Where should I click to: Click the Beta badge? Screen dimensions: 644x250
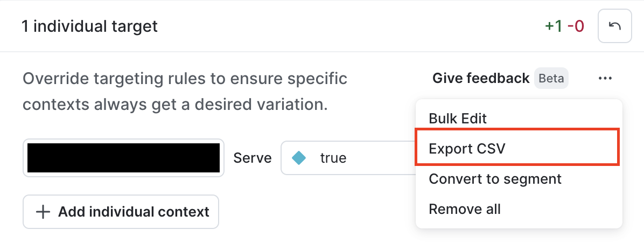coord(551,79)
